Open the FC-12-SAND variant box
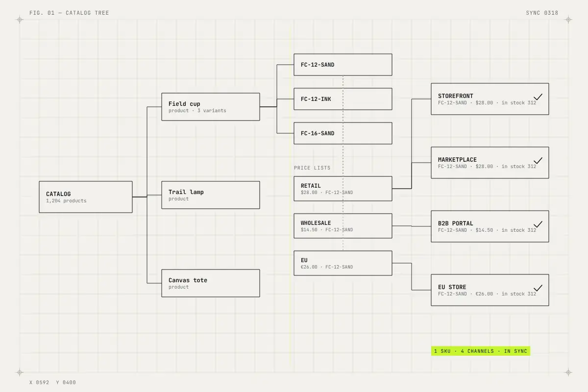The width and height of the screenshot is (588, 392). 343,65
